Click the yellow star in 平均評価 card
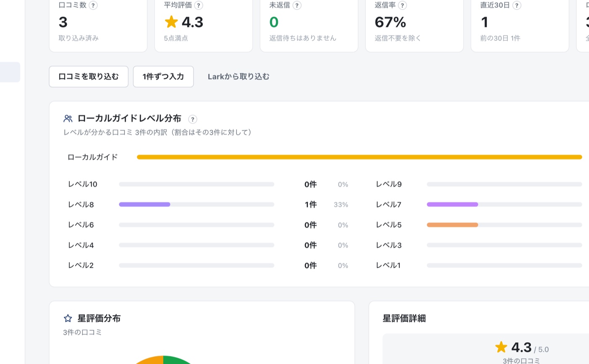Screen dimensions: 589x364 point(171,22)
